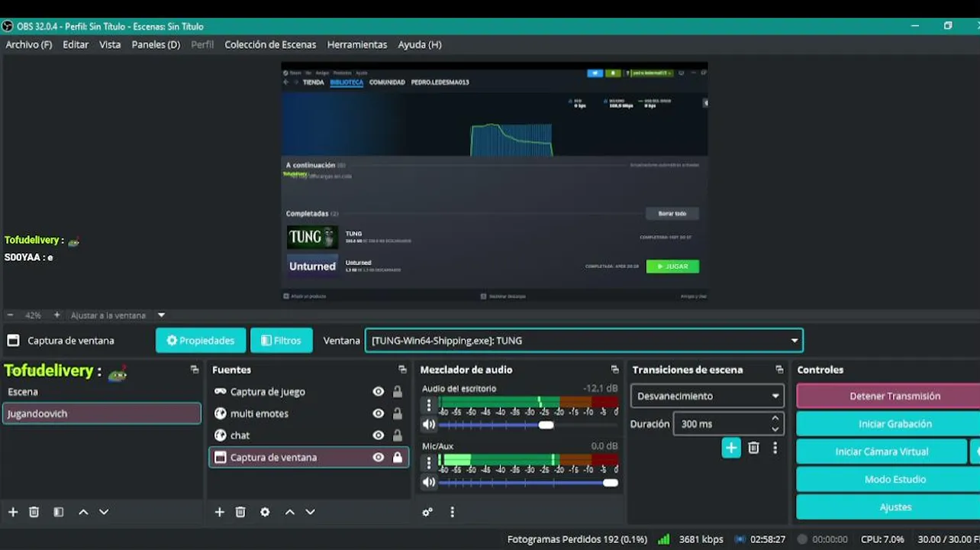Image resolution: width=980 pixels, height=550 pixels.
Task: Hide the chat source
Action: point(378,435)
